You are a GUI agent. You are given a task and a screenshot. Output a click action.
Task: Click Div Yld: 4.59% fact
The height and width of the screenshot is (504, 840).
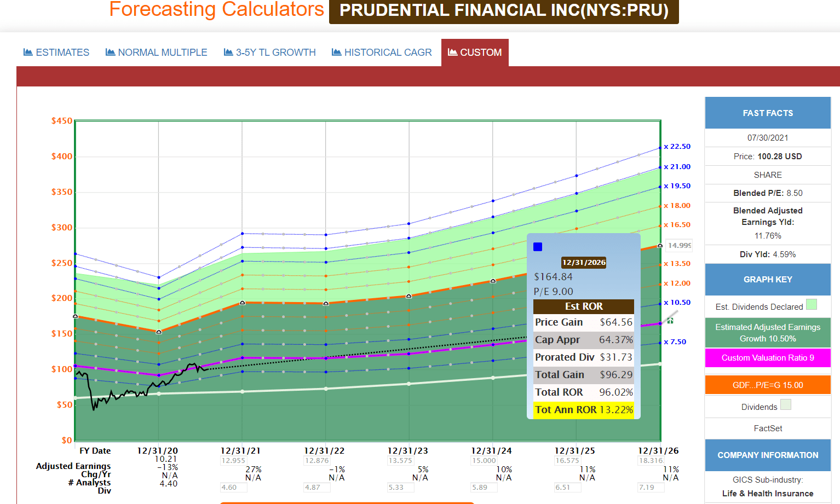point(768,254)
